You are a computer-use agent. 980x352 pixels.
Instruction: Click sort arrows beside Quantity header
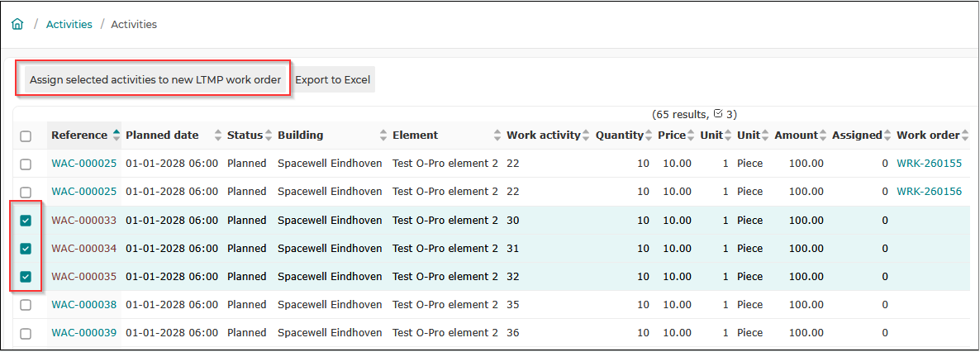pyautogui.click(x=649, y=135)
